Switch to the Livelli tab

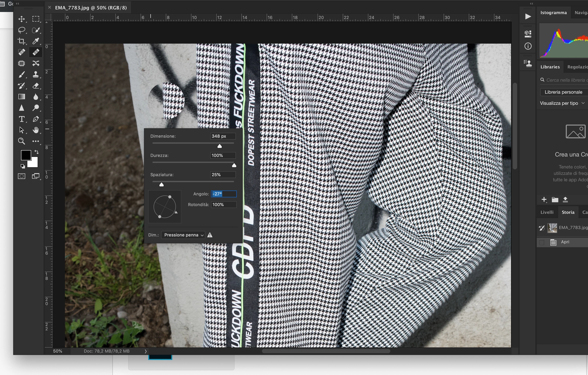point(547,212)
